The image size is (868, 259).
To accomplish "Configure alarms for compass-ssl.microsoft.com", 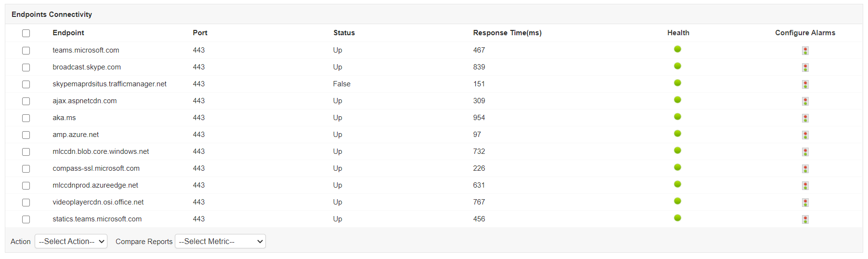I will [x=805, y=169].
